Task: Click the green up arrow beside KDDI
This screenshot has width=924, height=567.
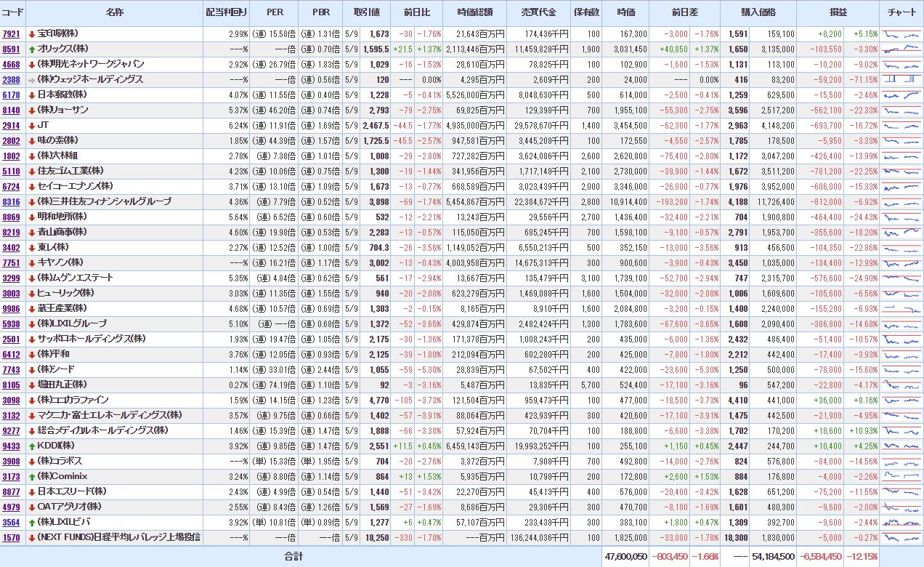Action: point(32,446)
